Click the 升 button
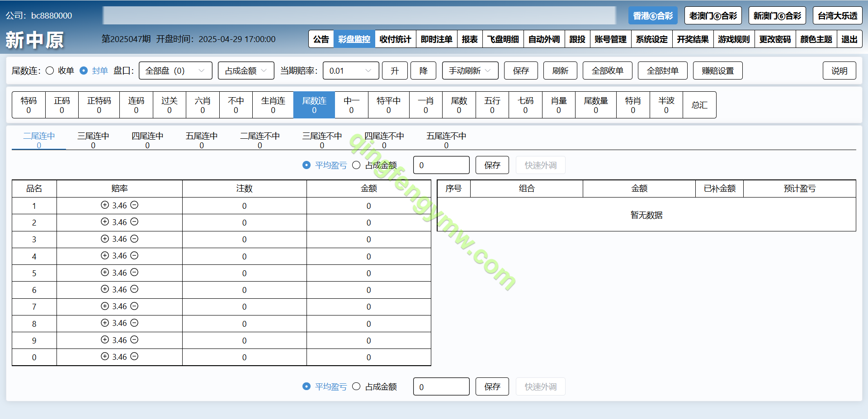The image size is (868, 419). pos(395,71)
